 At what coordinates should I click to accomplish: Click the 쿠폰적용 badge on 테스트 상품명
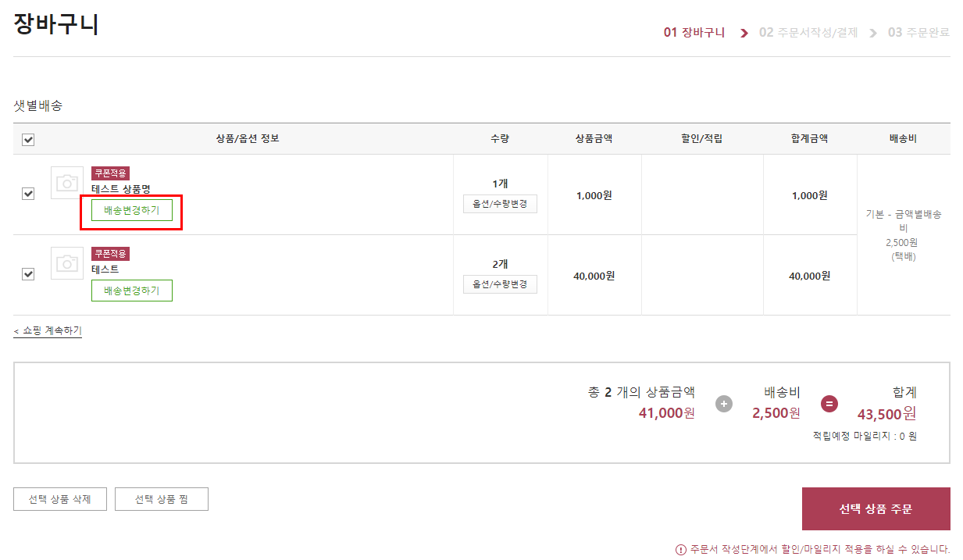click(x=110, y=173)
